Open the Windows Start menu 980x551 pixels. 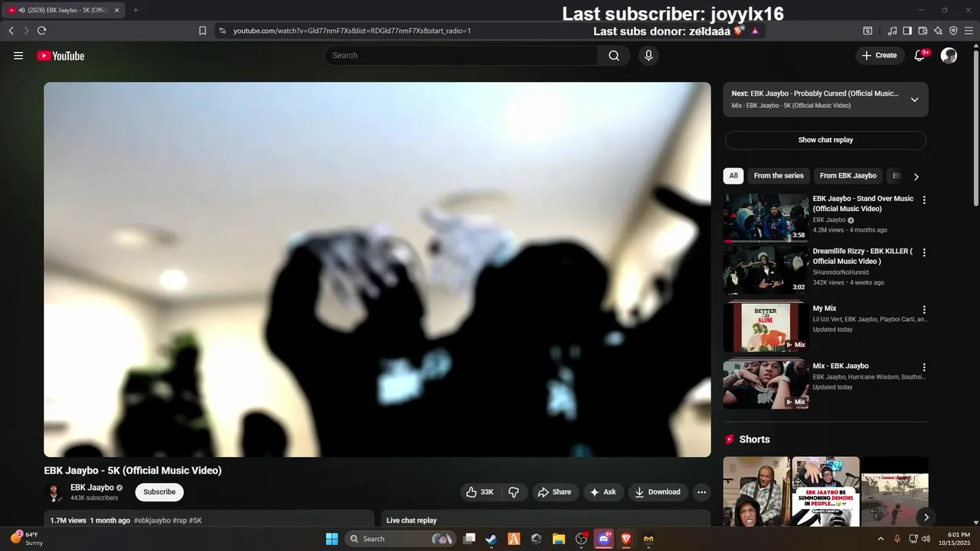tap(332, 539)
